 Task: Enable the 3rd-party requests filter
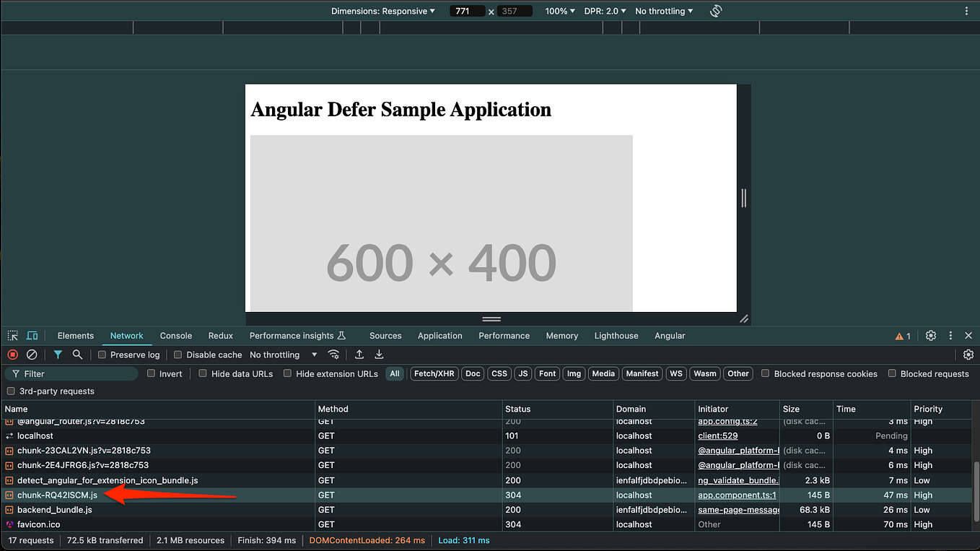point(11,390)
